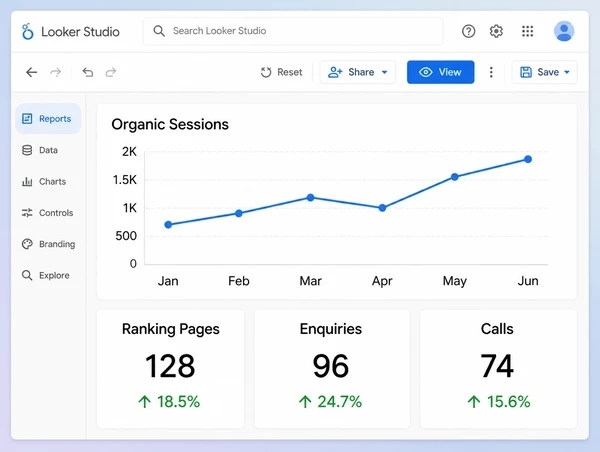Open the help question mark icon

pos(468,31)
